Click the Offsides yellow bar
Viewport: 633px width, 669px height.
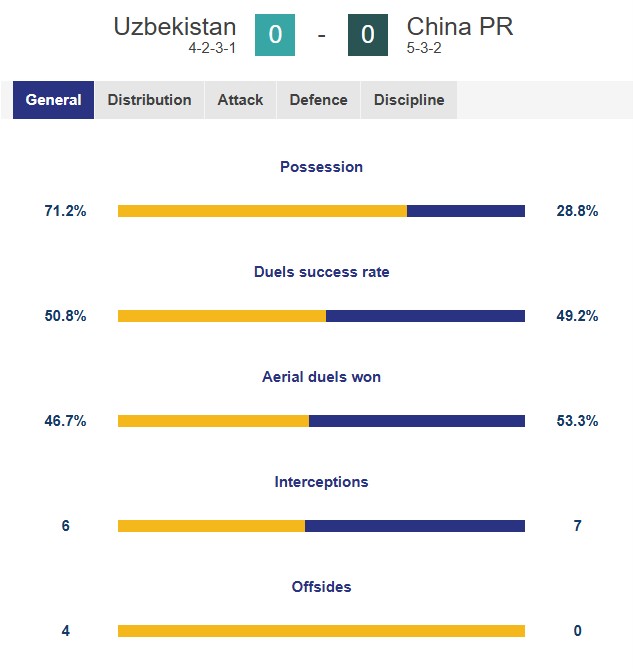tap(321, 631)
